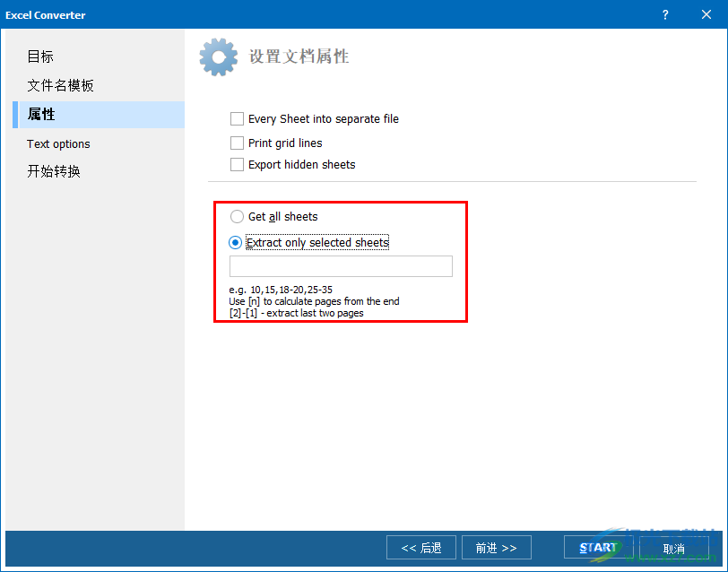Open the Text options page
Screen dimensions: 728x572
[58, 144]
